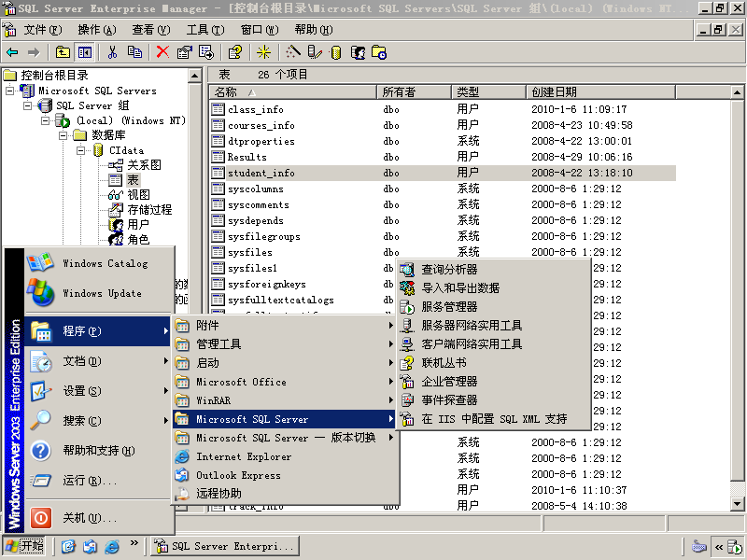747x560 pixels.
Task: Click the Internet Explorer quick launch icon
Action: tap(112, 546)
